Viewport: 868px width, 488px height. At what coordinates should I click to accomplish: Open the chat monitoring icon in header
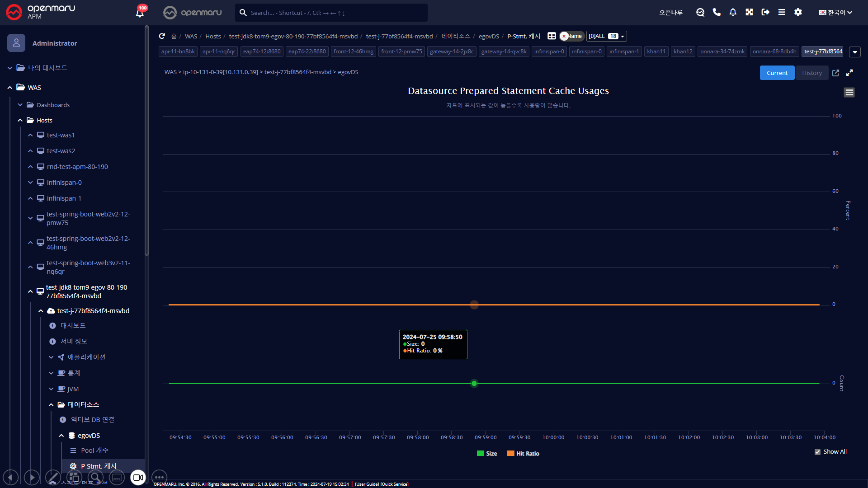700,12
